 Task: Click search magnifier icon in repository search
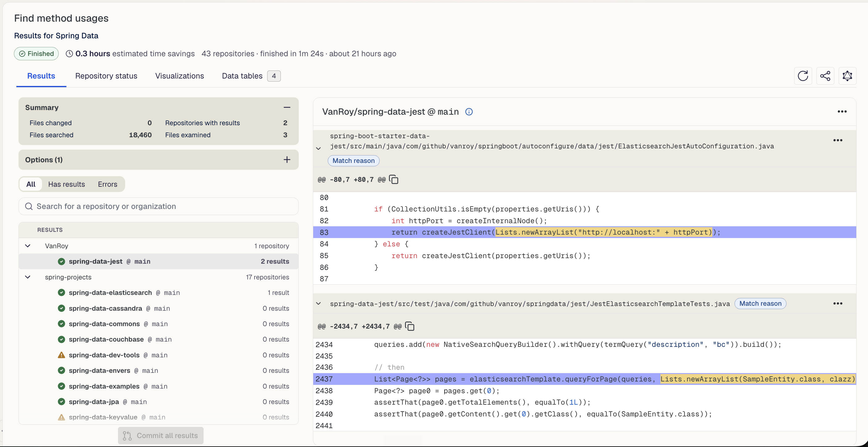(x=29, y=206)
